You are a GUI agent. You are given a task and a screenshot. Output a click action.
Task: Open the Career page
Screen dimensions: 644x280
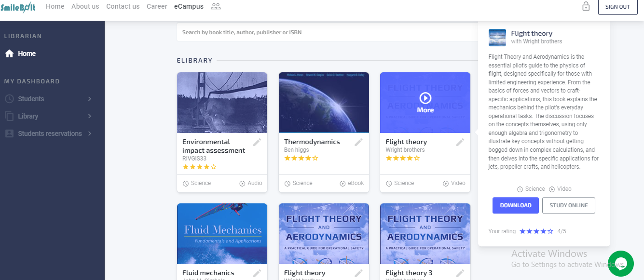(157, 6)
